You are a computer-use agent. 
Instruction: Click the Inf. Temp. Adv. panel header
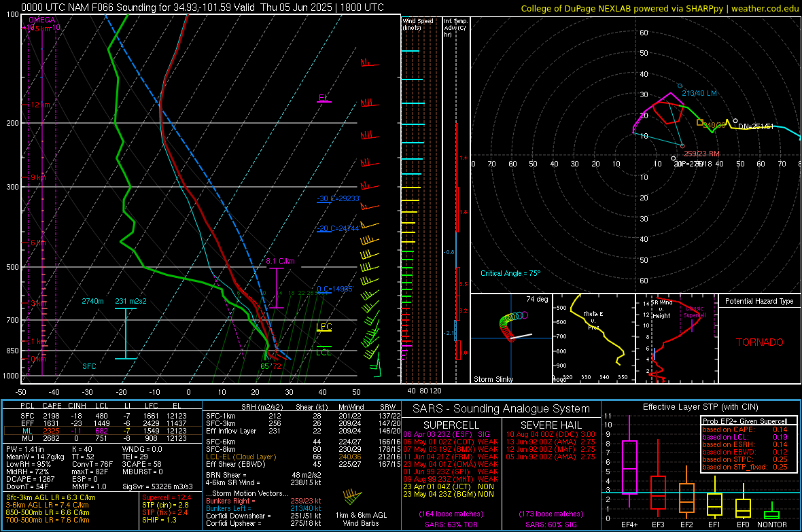455,28
